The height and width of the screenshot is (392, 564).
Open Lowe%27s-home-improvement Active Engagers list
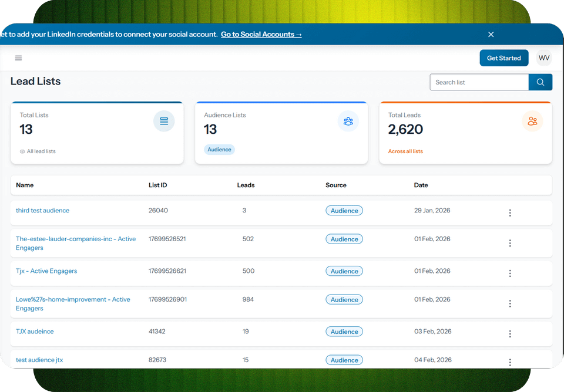click(73, 304)
